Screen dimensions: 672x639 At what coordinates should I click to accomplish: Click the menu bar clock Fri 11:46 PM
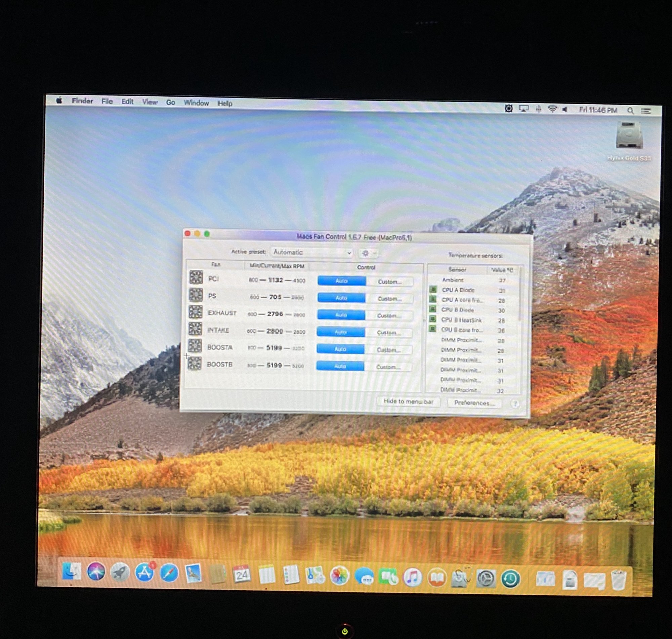click(598, 110)
